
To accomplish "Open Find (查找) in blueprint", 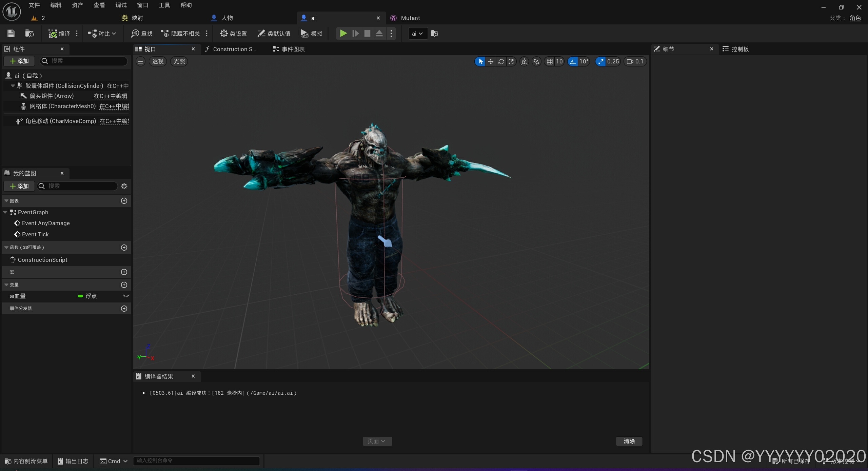I will pos(142,34).
